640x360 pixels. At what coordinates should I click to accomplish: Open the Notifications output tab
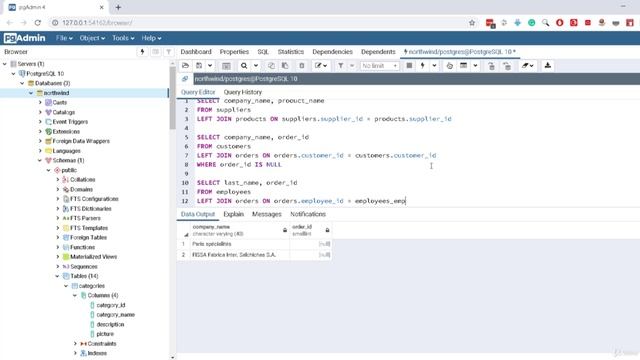pos(308,214)
